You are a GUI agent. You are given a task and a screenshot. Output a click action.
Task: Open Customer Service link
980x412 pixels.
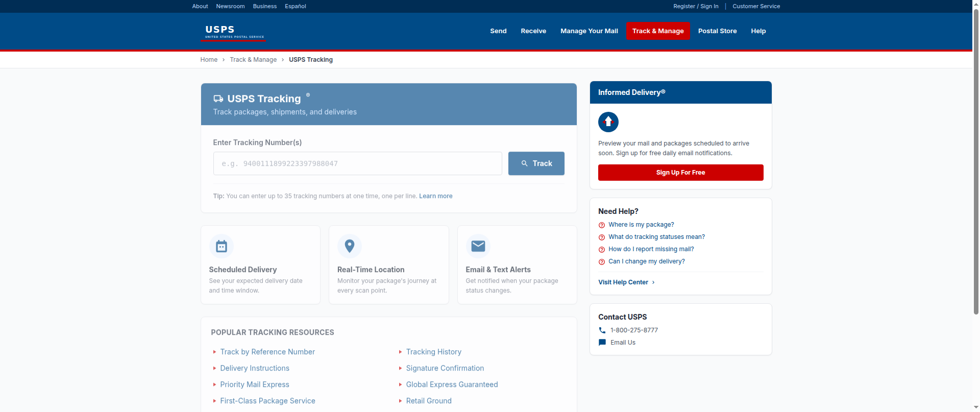pyautogui.click(x=756, y=6)
